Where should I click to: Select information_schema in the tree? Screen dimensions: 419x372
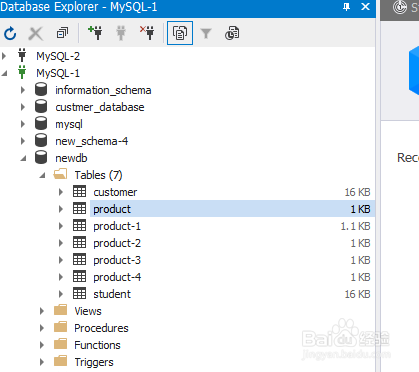[x=103, y=90]
